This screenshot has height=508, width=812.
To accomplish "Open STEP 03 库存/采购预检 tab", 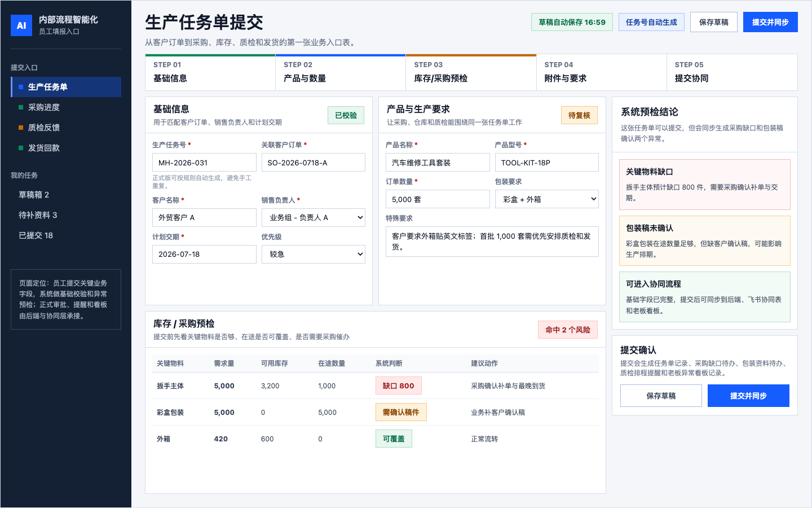I will 471,72.
